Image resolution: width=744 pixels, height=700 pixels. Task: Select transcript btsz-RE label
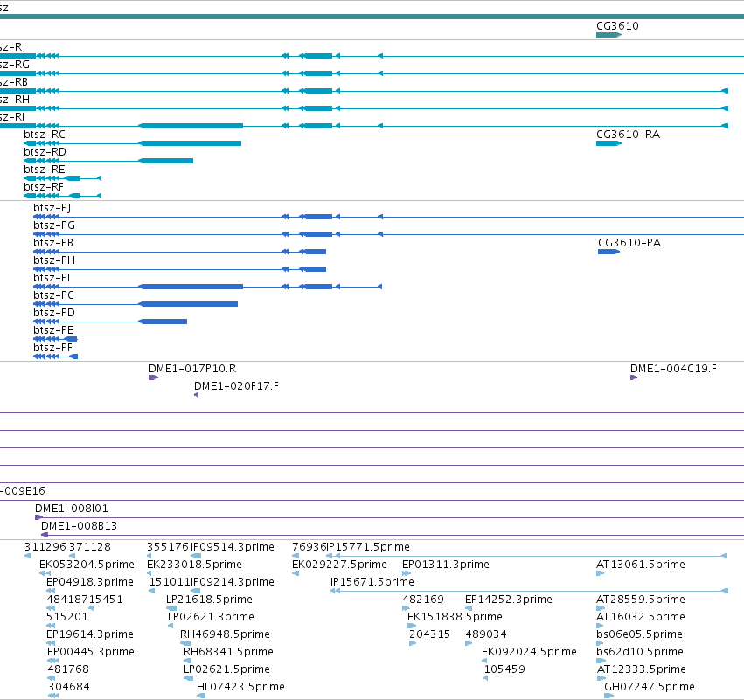pyautogui.click(x=44, y=170)
